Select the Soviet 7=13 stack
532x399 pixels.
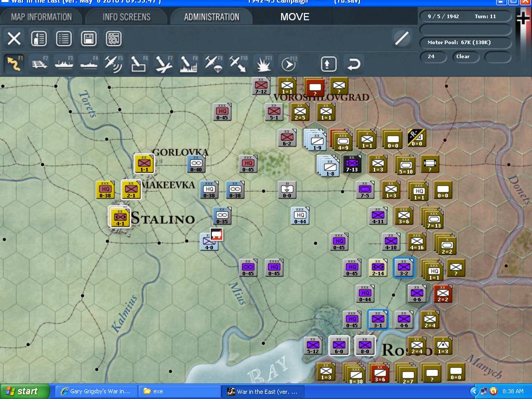pos(433,218)
